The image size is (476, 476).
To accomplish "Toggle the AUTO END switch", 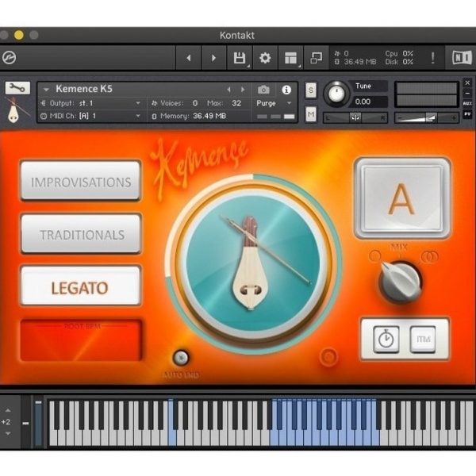I will [x=181, y=358].
